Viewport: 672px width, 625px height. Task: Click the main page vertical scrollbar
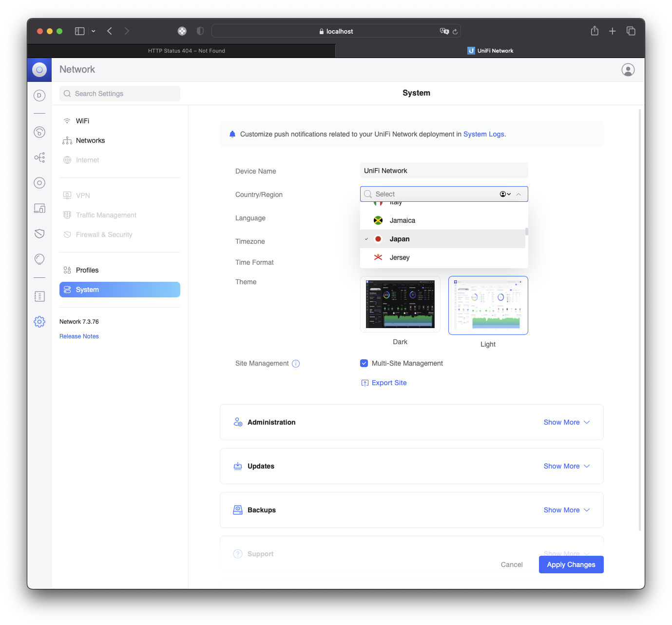pyautogui.click(x=640, y=320)
